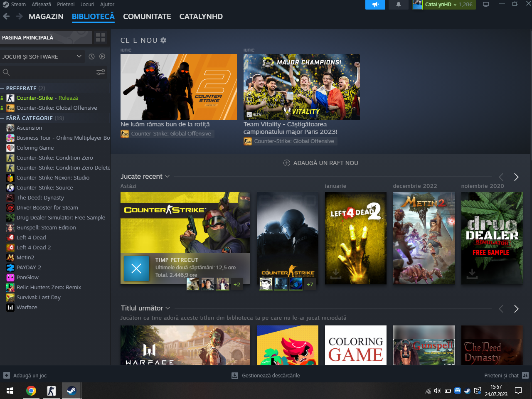Open Gestionează descărcările
Viewport: 532px width, 399px height.
point(266,375)
